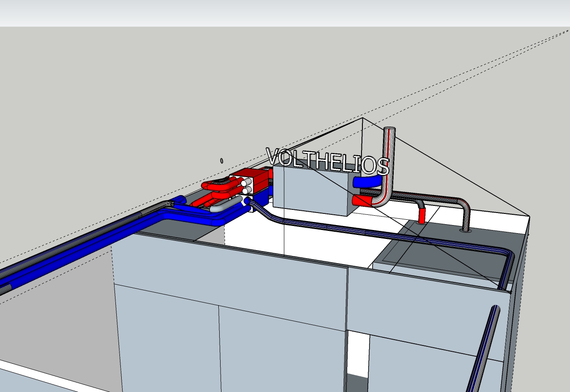This screenshot has width=570, height=392.
Task: Select the dark striped pipe crossing the roof
Action: [380, 235]
